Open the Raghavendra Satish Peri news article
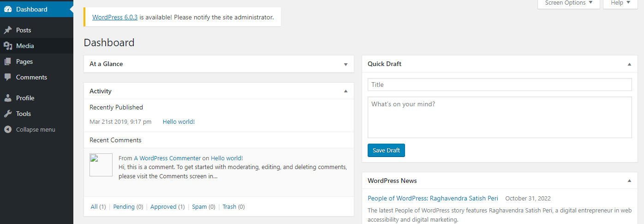 tap(433, 199)
